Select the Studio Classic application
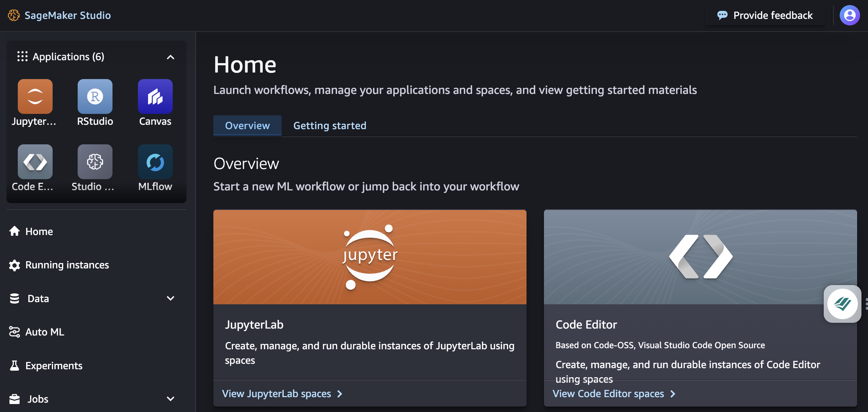Viewport: 868px width, 412px height. (x=95, y=162)
